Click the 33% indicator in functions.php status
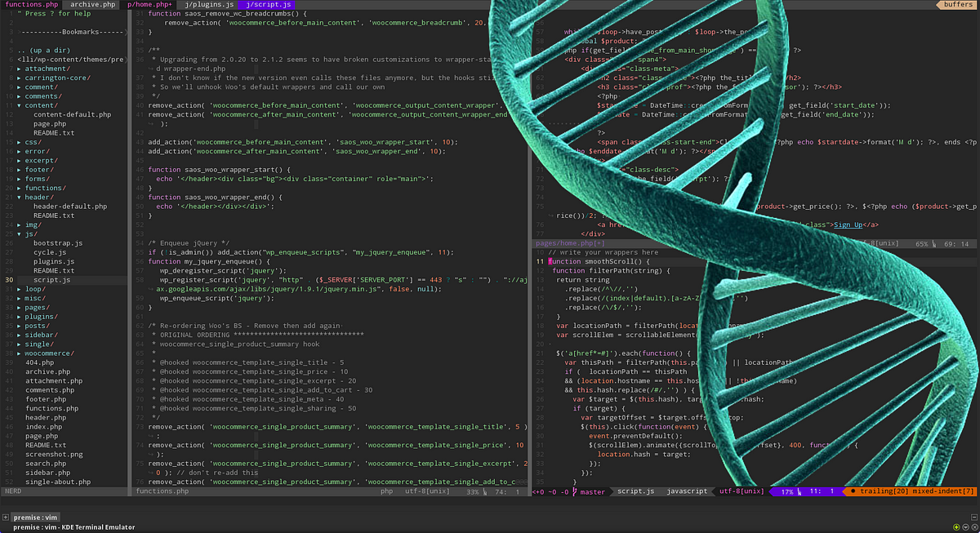Viewport: 980px width, 533px height. click(x=472, y=491)
